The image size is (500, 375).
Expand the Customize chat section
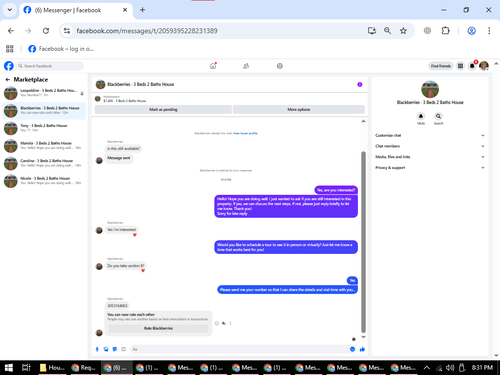(430, 135)
